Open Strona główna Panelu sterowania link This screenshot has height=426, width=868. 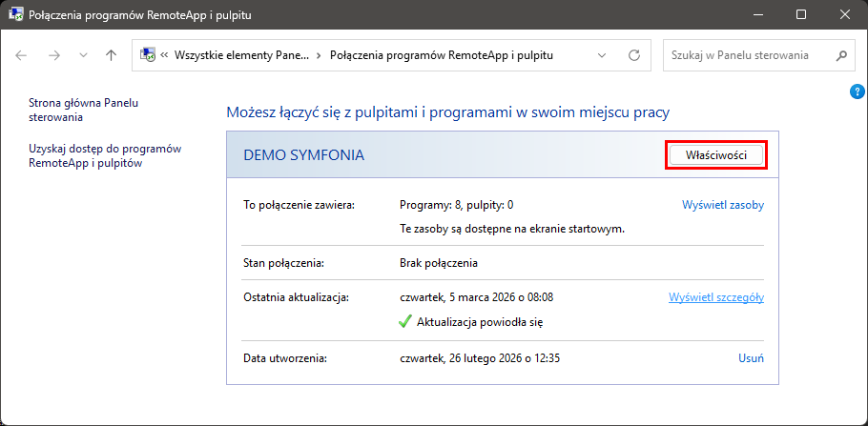click(83, 111)
